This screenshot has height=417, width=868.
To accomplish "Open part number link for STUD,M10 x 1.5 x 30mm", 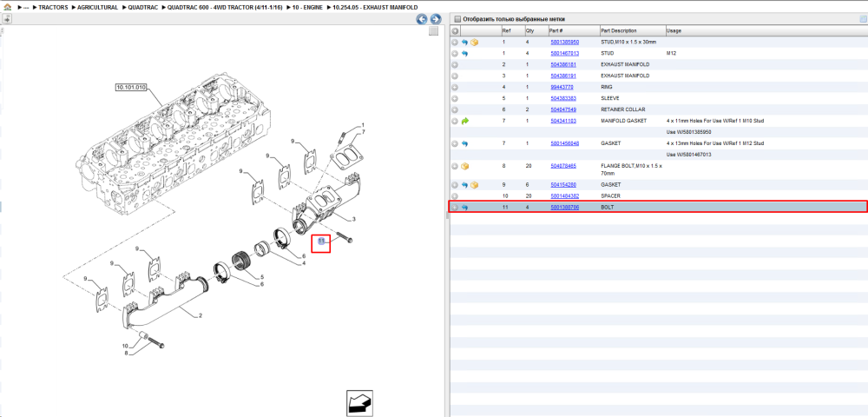I will [565, 42].
